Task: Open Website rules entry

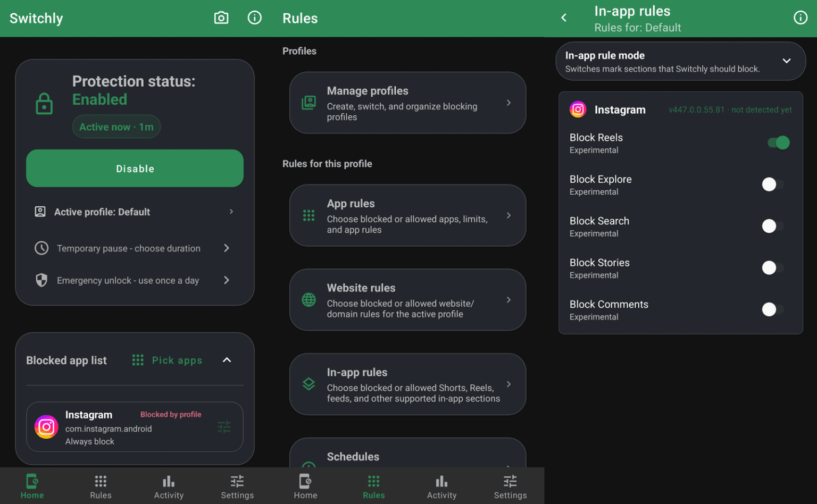Action: [408, 300]
